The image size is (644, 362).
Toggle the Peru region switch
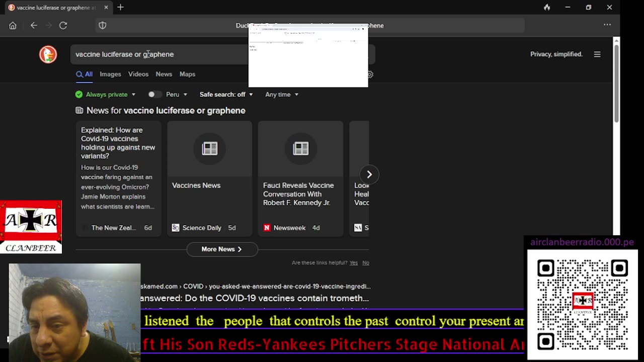(155, 95)
